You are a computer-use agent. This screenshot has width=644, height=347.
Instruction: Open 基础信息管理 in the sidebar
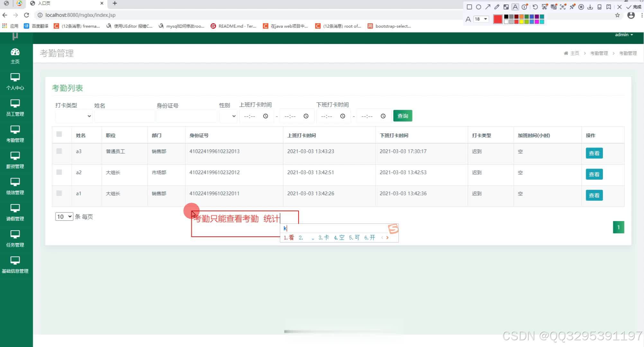pos(15,265)
